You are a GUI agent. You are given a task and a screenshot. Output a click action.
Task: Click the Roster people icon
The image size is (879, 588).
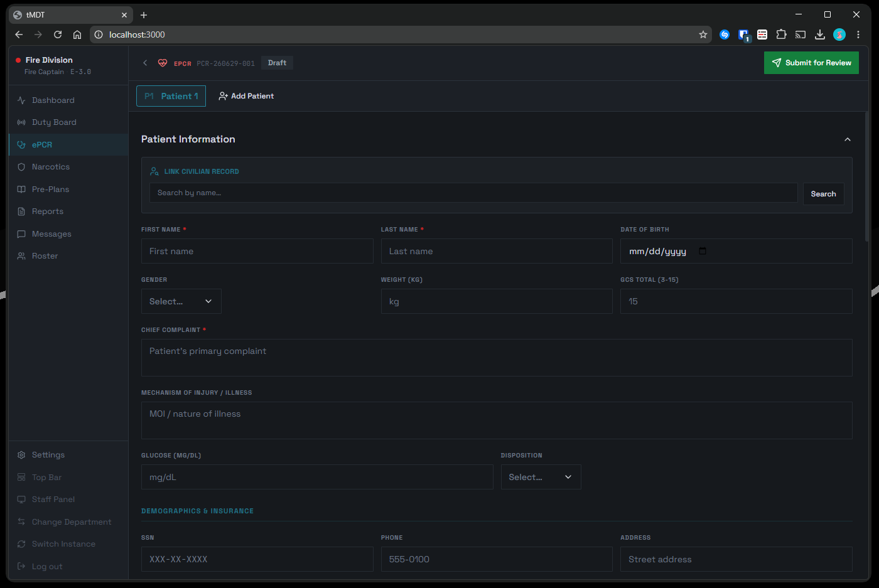coord(21,256)
